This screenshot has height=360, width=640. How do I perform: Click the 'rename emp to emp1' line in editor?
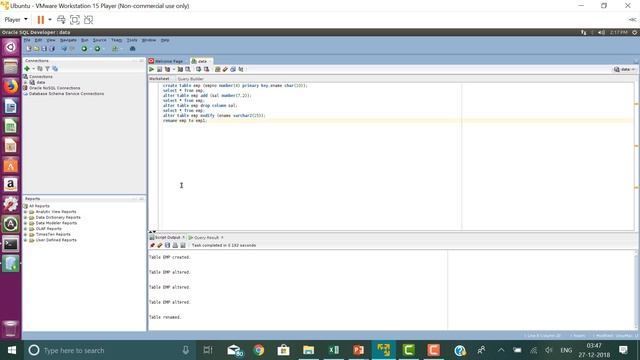[x=185, y=121]
